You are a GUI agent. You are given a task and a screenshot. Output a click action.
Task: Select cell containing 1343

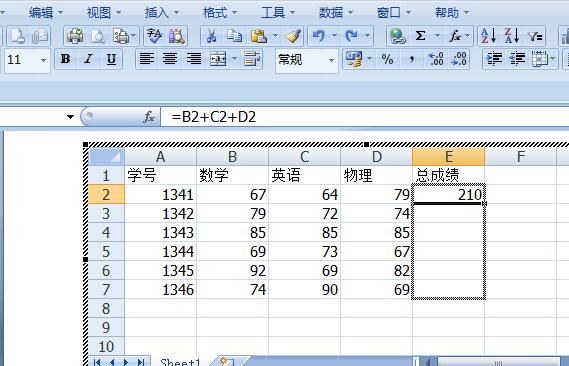[160, 232]
